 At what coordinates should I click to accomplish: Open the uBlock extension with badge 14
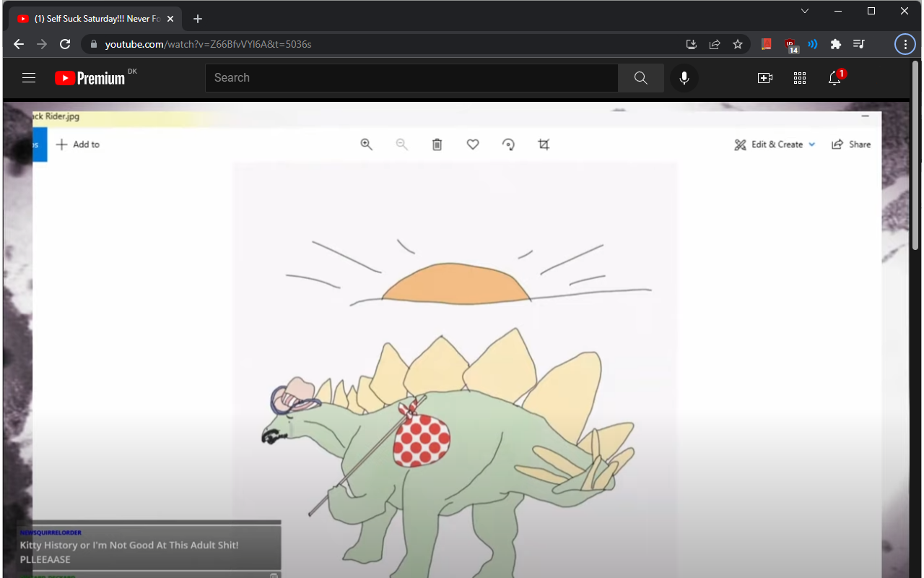(789, 44)
